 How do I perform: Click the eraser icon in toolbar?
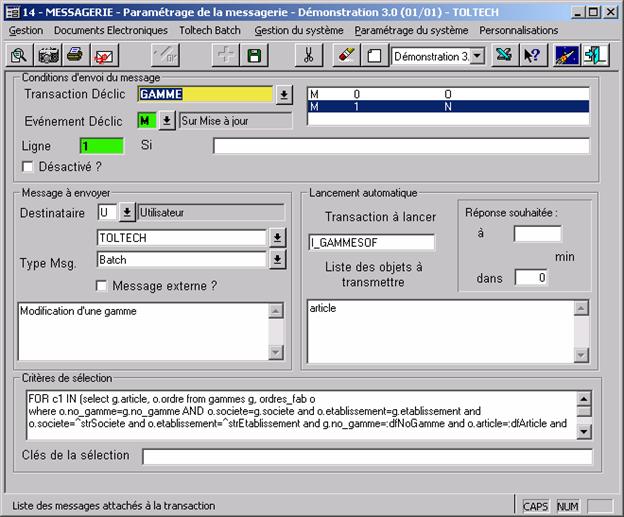click(347, 56)
